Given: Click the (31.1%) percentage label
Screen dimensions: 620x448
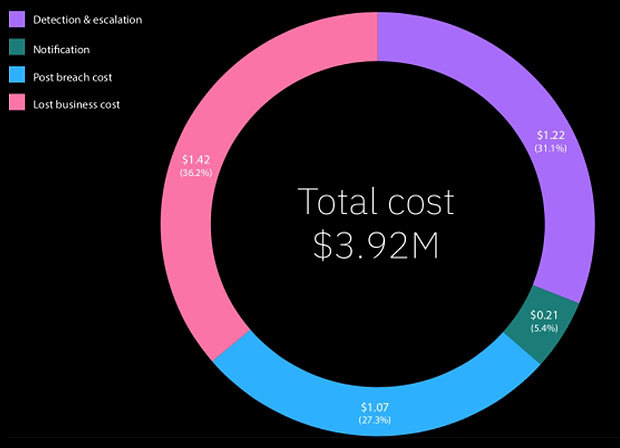Looking at the screenshot, I should tap(550, 149).
